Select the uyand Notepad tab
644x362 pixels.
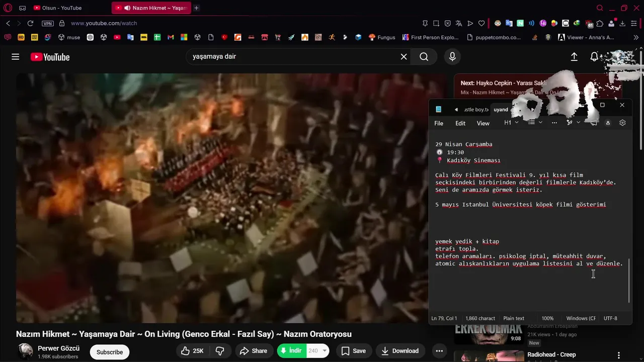click(501, 110)
